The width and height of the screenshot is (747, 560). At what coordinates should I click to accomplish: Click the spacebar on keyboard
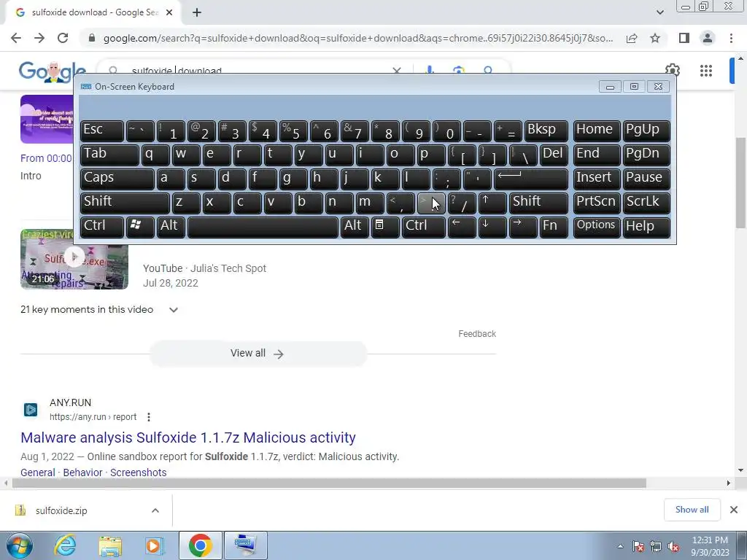coord(263,227)
